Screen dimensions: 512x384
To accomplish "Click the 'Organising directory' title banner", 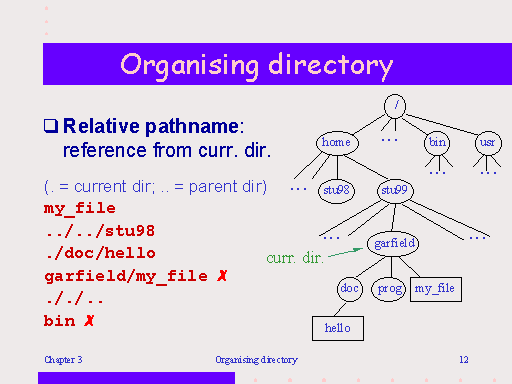I will (277, 64).
